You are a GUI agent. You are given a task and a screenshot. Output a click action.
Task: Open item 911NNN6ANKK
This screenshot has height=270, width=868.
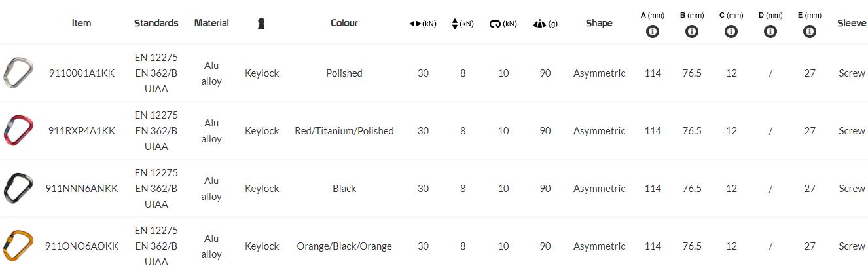point(82,189)
